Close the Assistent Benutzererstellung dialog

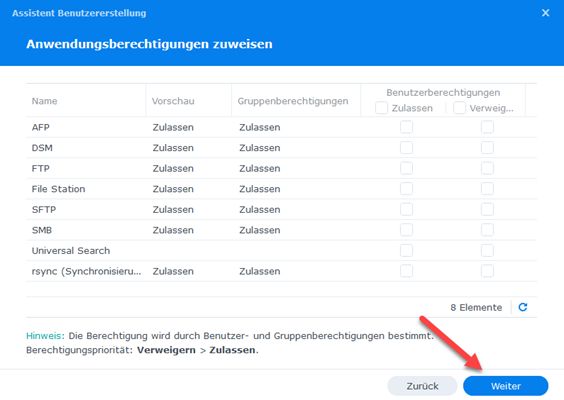coord(545,13)
